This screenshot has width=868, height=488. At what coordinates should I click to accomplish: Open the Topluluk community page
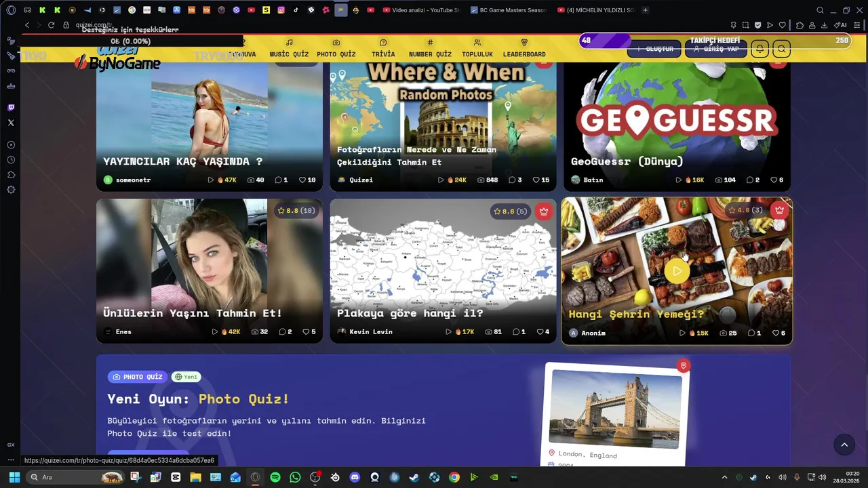(x=477, y=48)
